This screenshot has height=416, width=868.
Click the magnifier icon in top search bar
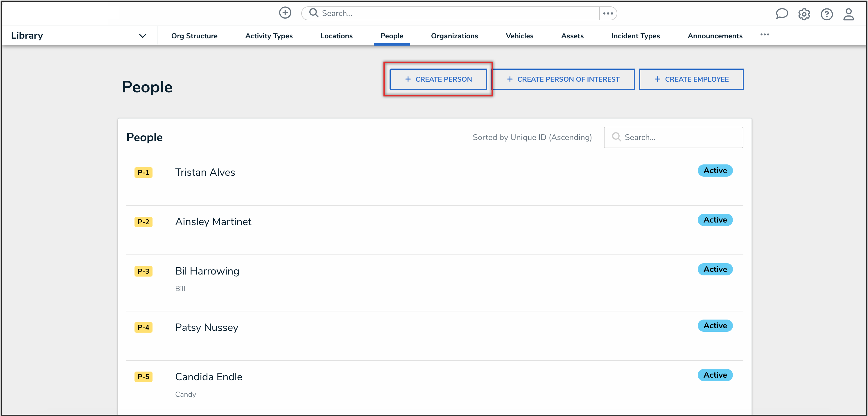pos(314,13)
